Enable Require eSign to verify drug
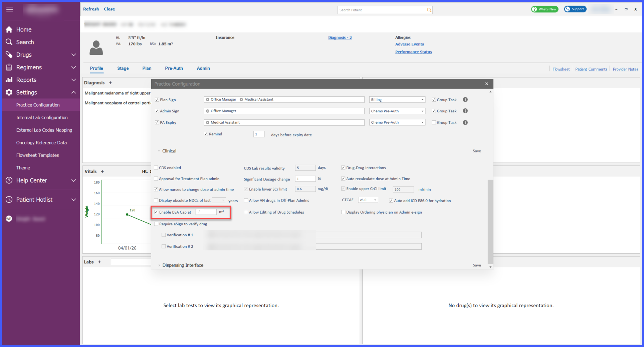Image resolution: width=644 pixels, height=347 pixels. (156, 224)
